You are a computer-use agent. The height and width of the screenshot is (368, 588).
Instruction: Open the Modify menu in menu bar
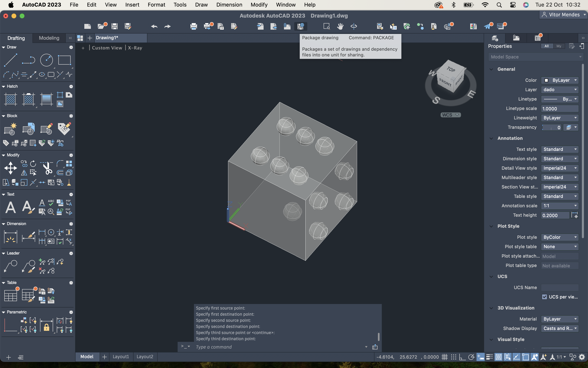point(259,5)
